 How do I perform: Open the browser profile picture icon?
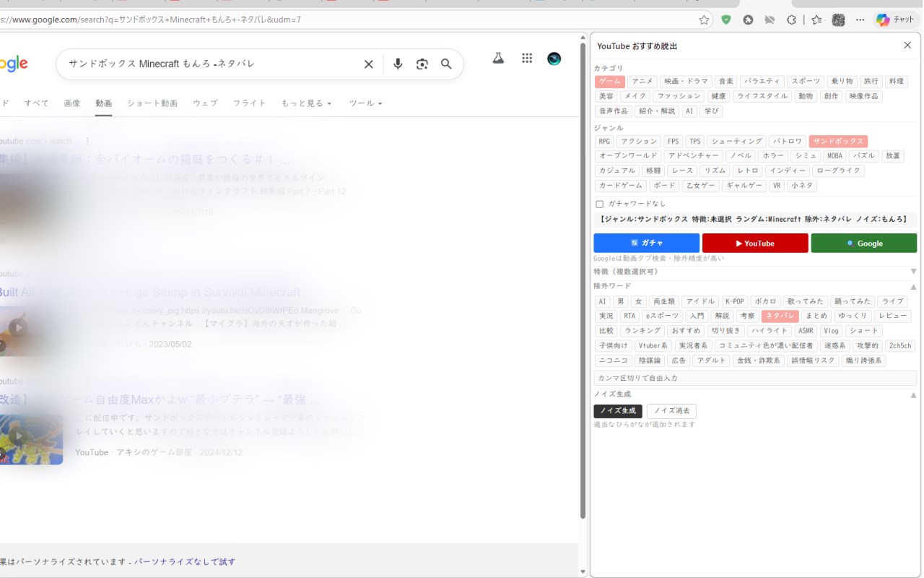838,20
